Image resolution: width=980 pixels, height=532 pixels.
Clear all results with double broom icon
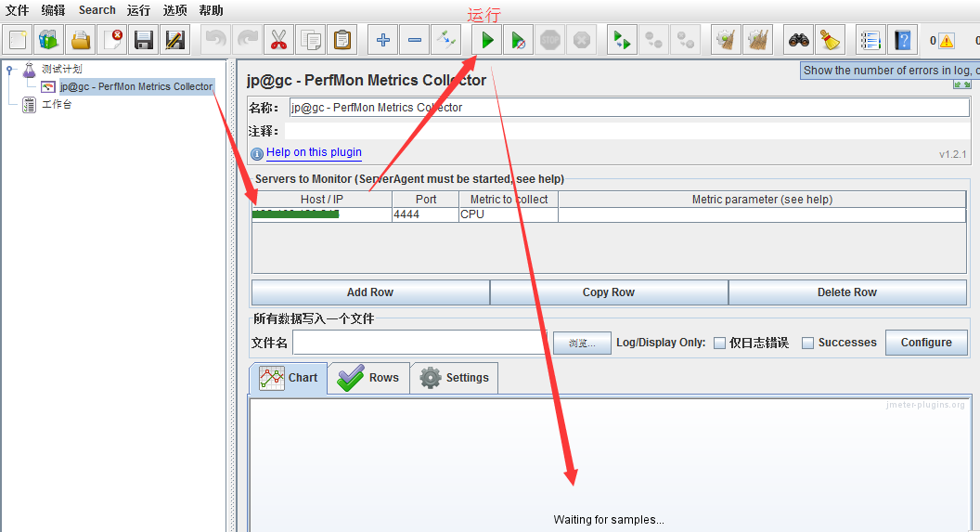(x=758, y=40)
